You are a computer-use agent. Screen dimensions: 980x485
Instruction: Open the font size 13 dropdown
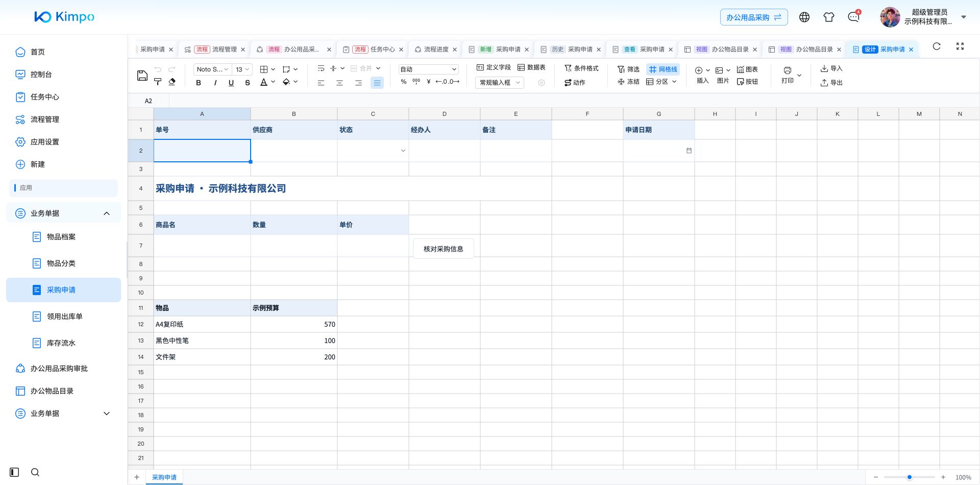(x=242, y=69)
